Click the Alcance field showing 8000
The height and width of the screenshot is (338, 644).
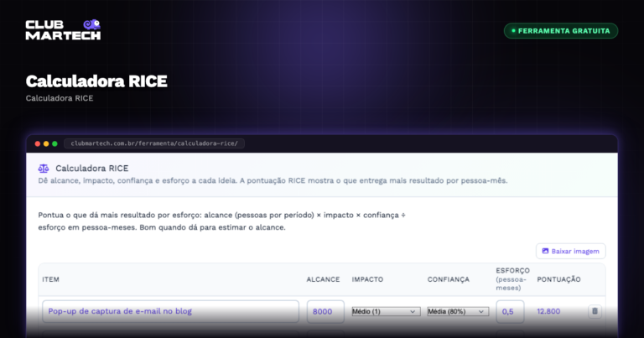tap(325, 311)
